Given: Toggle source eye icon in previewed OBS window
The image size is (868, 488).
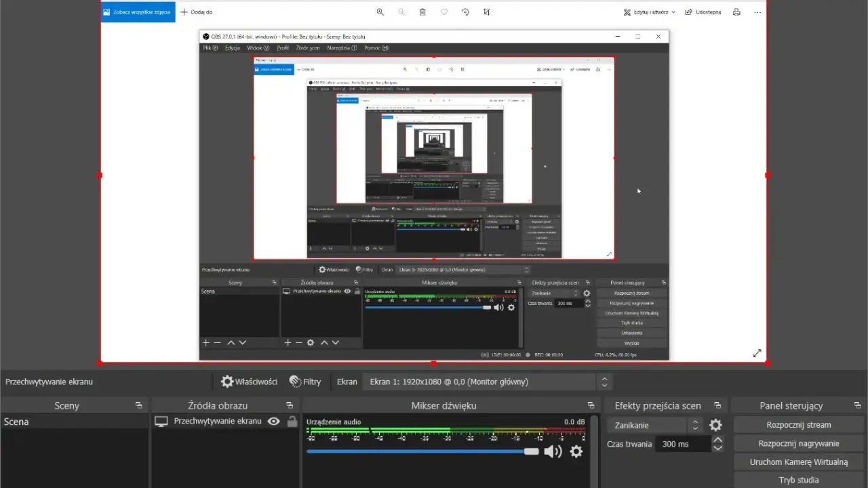Looking at the screenshot, I should point(348,291).
